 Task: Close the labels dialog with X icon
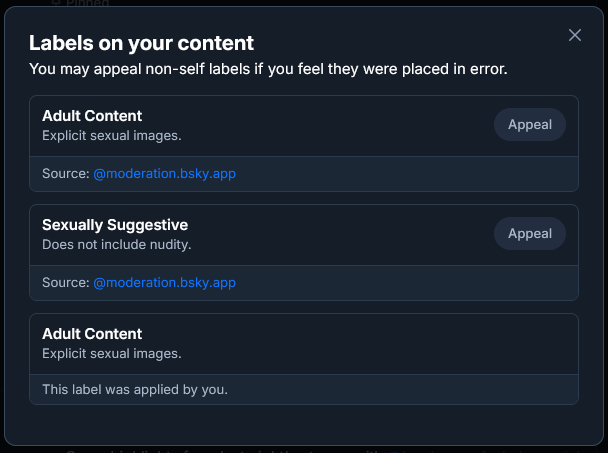point(575,35)
